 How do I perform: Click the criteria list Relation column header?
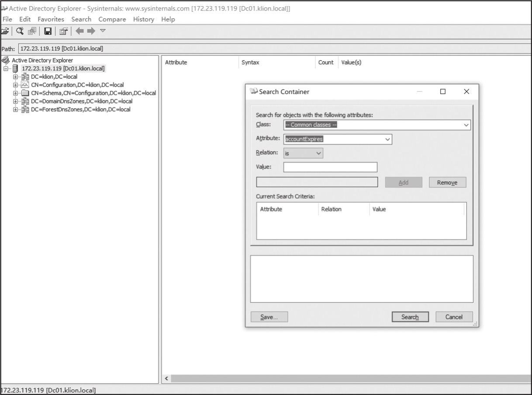click(x=344, y=209)
